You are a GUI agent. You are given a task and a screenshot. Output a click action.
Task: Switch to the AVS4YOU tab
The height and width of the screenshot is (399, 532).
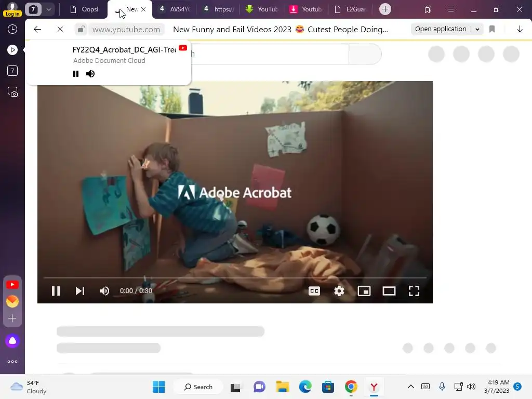(175, 9)
